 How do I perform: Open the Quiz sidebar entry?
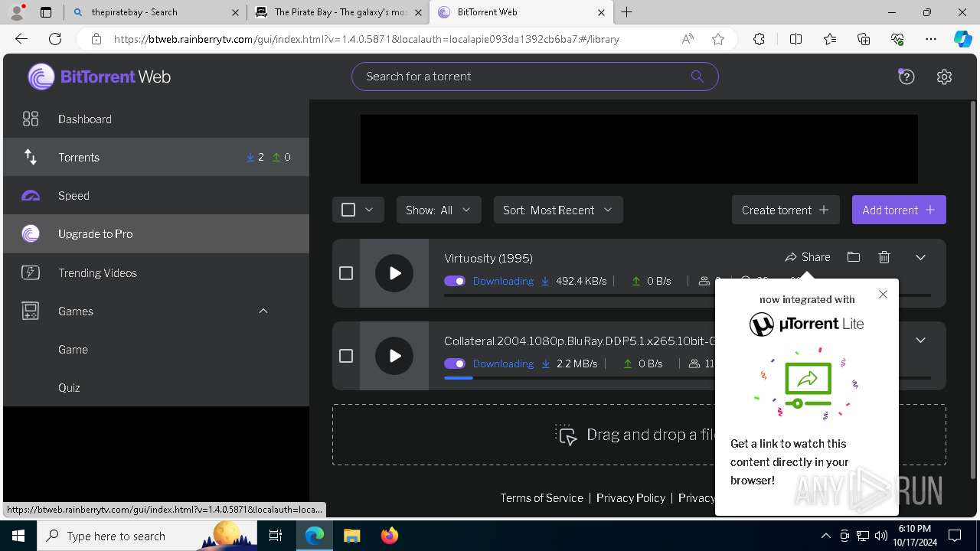click(156, 387)
